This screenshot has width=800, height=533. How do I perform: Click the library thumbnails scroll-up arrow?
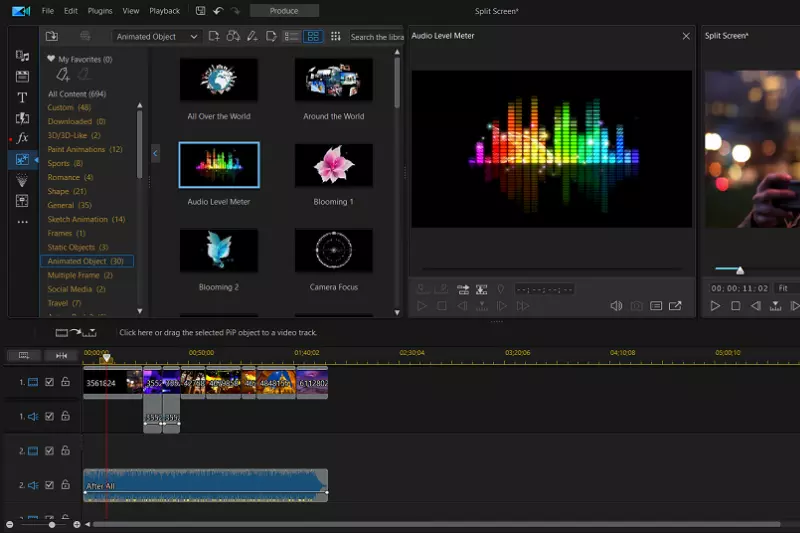[397, 52]
